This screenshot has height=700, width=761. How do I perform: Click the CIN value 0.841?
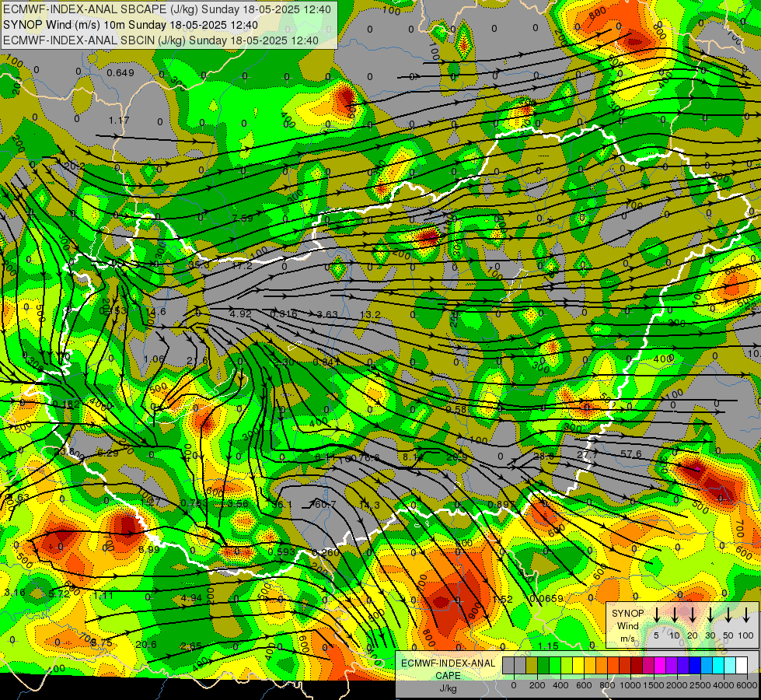click(x=326, y=362)
